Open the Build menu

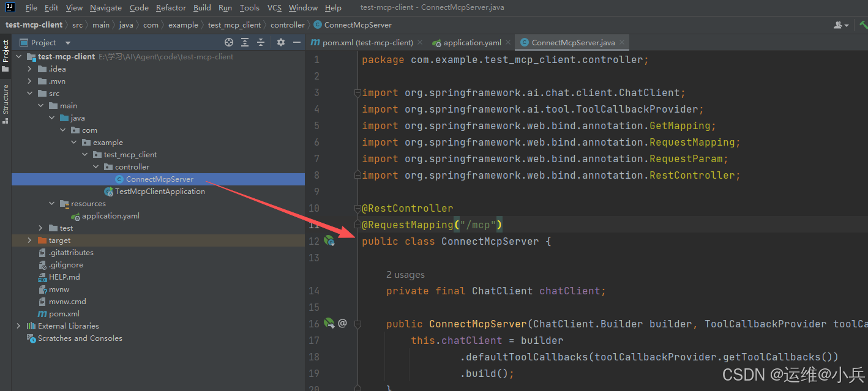click(x=202, y=8)
